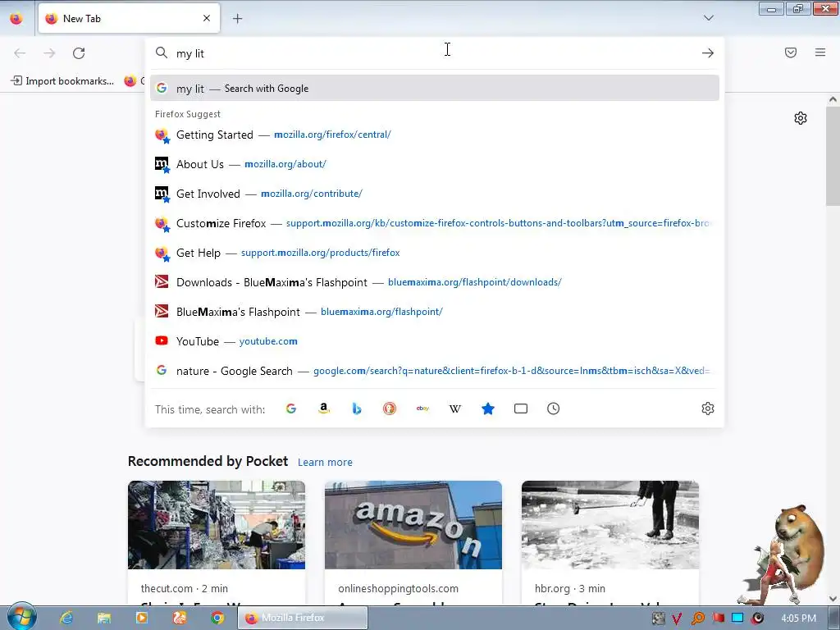Select the New Tab tab

[x=129, y=18]
